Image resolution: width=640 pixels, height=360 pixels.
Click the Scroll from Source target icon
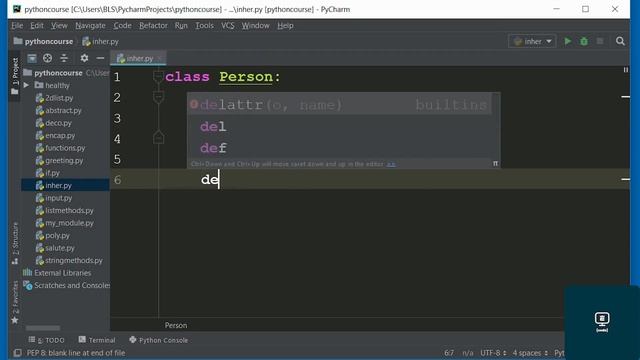(x=47, y=58)
